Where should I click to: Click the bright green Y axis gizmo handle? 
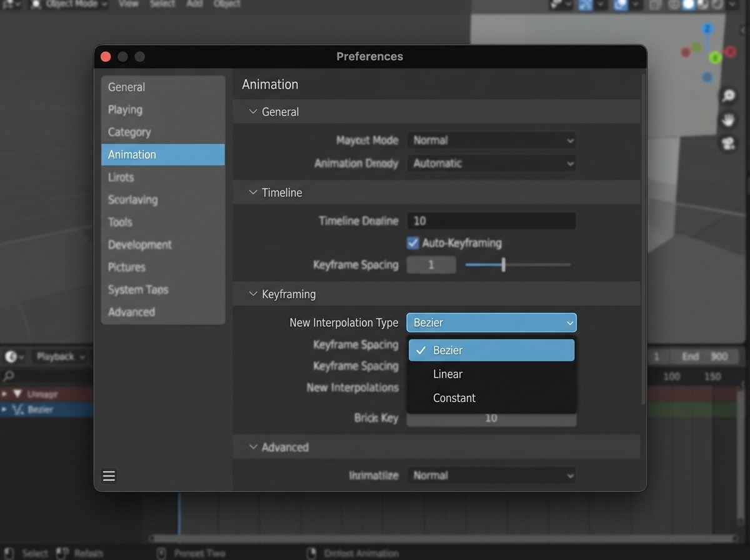tap(716, 58)
